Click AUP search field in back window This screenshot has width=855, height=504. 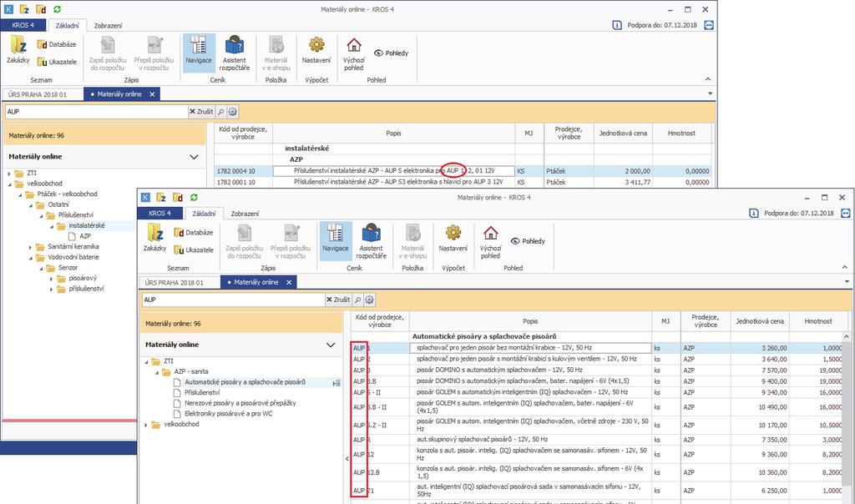coord(97,112)
